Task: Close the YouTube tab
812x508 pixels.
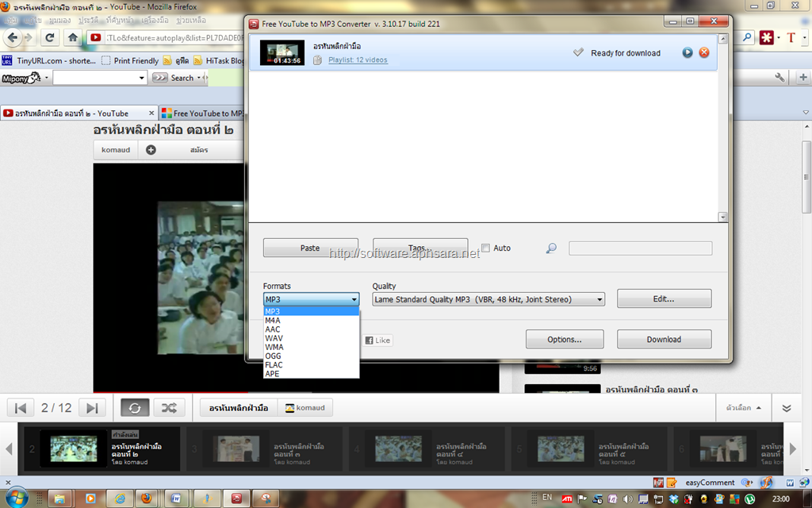Action: [151, 113]
